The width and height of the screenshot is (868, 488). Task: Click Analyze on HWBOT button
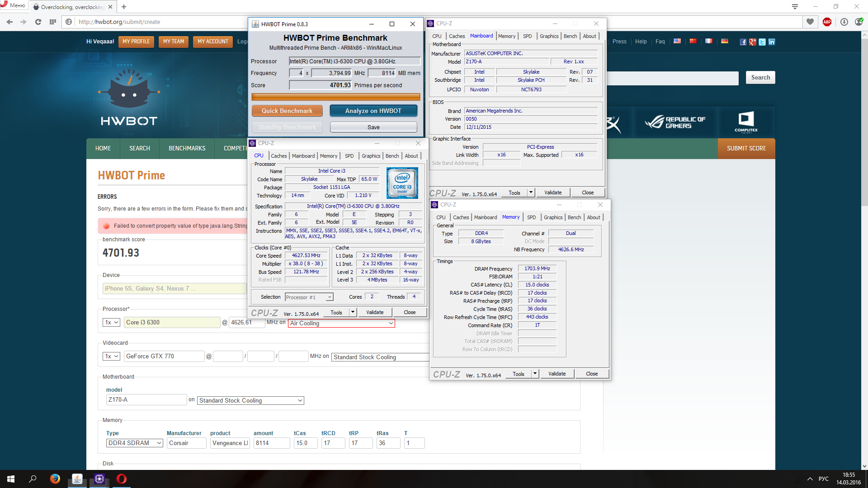[x=373, y=111]
